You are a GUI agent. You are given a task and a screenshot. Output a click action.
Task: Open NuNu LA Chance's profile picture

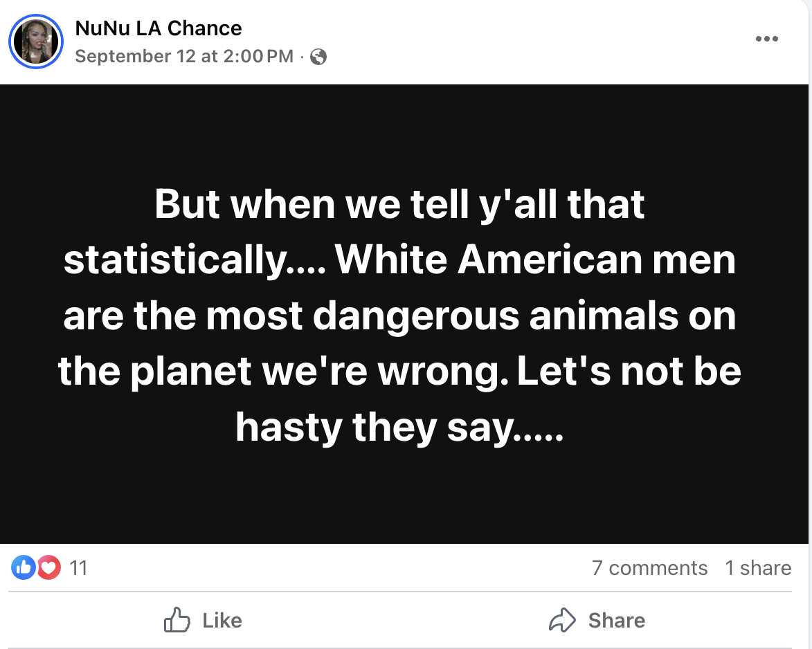pos(35,42)
